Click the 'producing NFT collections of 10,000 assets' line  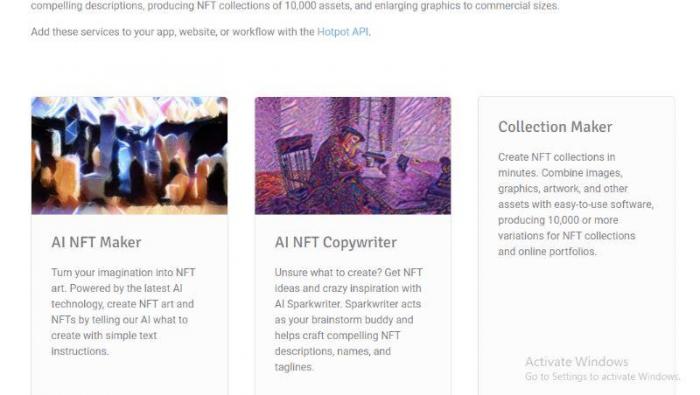point(295,6)
